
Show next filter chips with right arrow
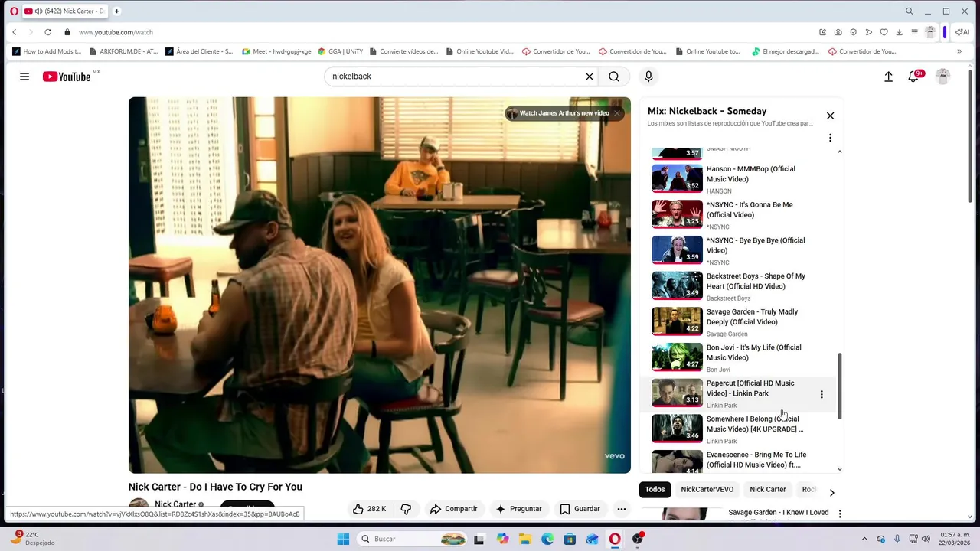[x=831, y=492]
